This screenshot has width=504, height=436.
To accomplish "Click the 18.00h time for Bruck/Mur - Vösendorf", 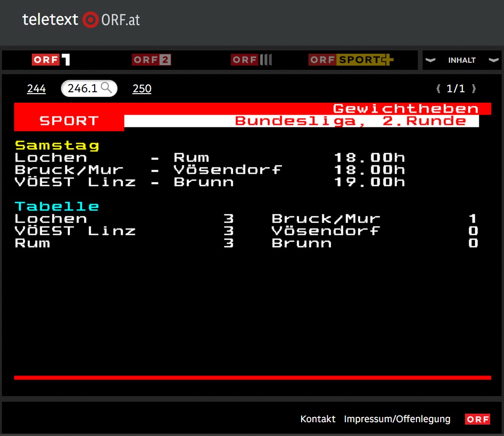I will [x=369, y=170].
